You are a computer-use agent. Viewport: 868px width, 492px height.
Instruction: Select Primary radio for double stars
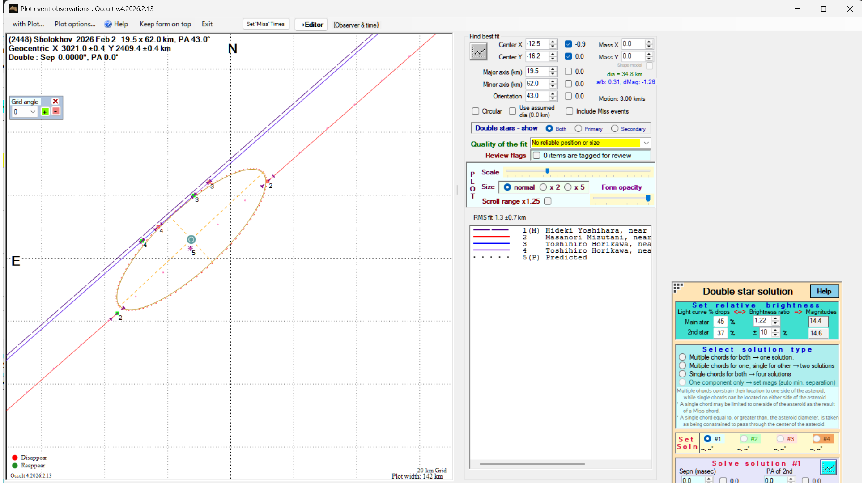coord(579,128)
